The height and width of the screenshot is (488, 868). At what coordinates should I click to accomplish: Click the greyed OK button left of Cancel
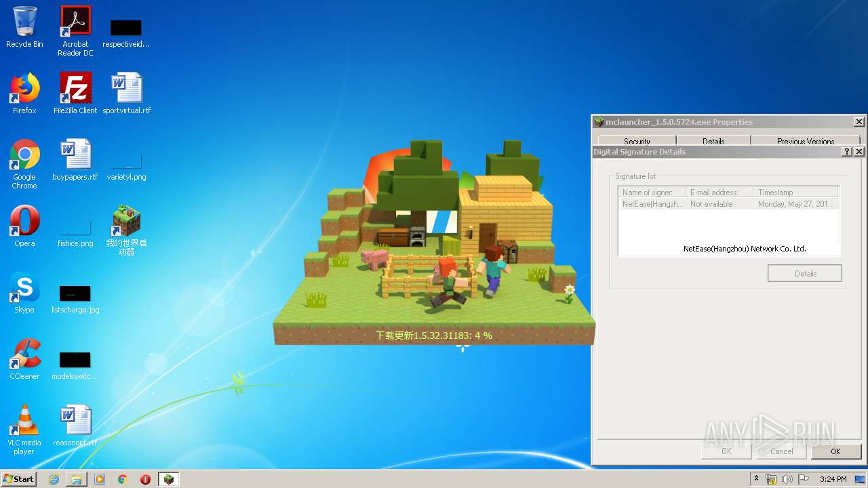(x=726, y=451)
